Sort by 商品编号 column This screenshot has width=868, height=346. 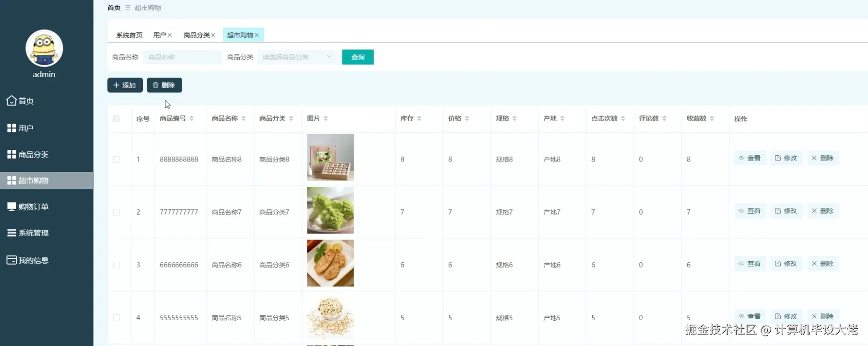pyautogui.click(x=191, y=118)
